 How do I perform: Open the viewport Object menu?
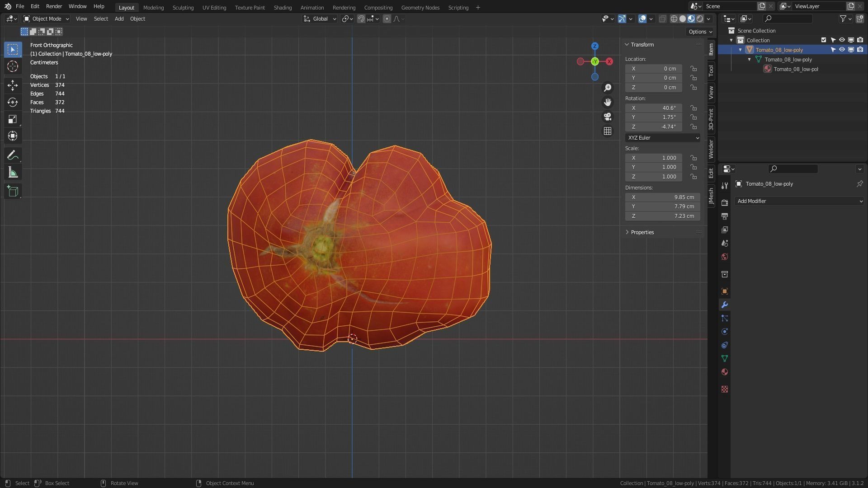tap(137, 19)
